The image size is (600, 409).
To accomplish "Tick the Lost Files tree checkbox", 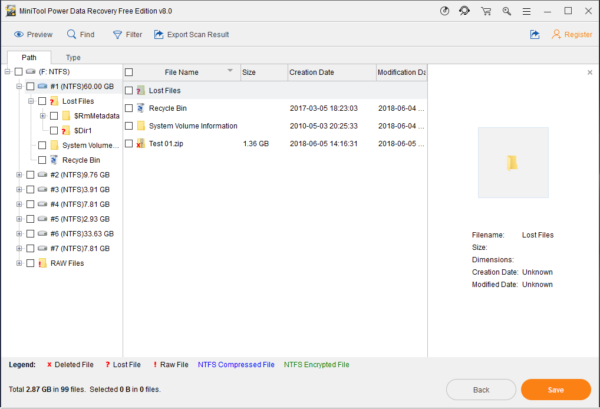I will click(42, 101).
